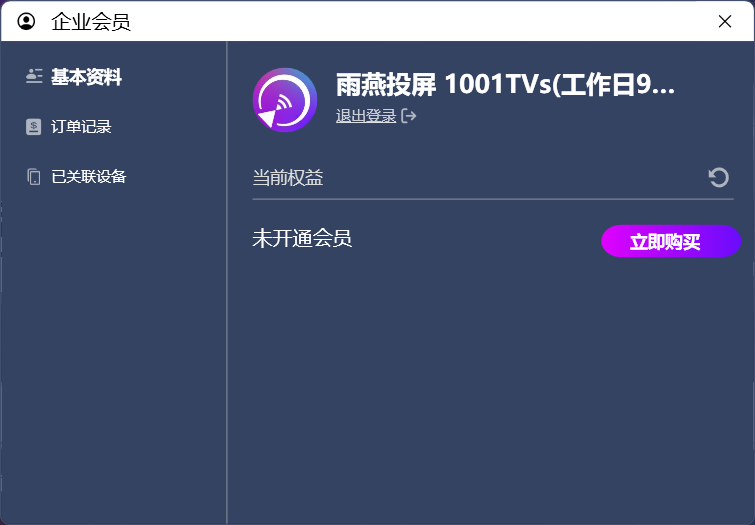Image resolution: width=755 pixels, height=525 pixels.
Task: Click the 企业会员 window title
Action: click(x=91, y=22)
